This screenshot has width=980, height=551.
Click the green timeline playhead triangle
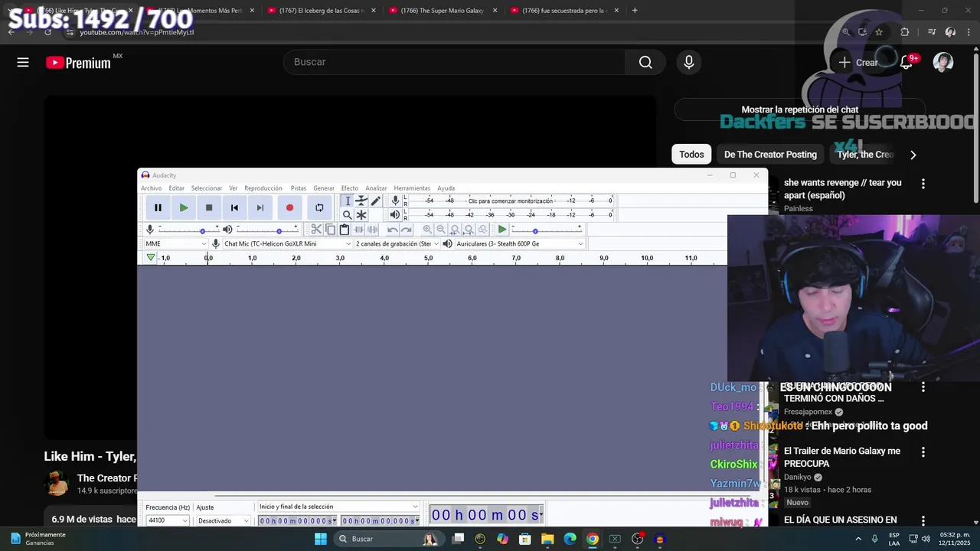click(x=151, y=258)
